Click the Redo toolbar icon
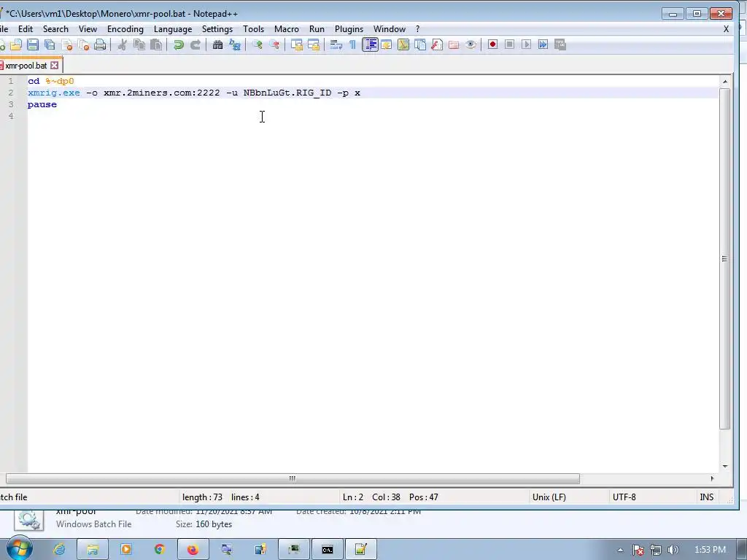 click(196, 44)
